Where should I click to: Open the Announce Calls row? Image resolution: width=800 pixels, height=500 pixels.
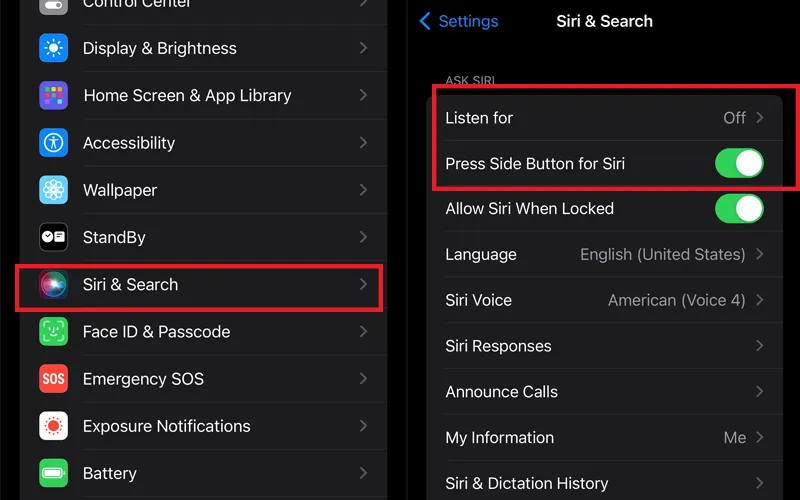[605, 392]
